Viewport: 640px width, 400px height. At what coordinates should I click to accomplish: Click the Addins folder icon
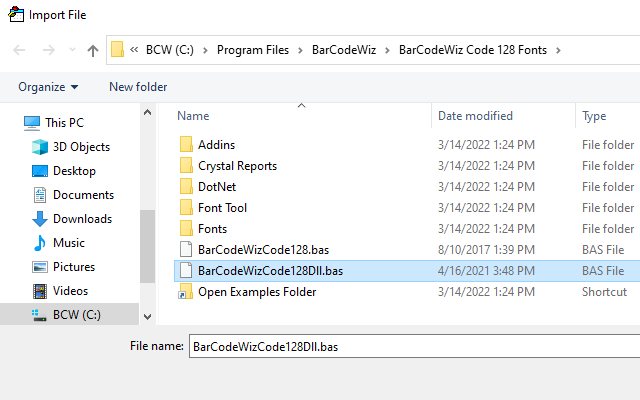186,144
